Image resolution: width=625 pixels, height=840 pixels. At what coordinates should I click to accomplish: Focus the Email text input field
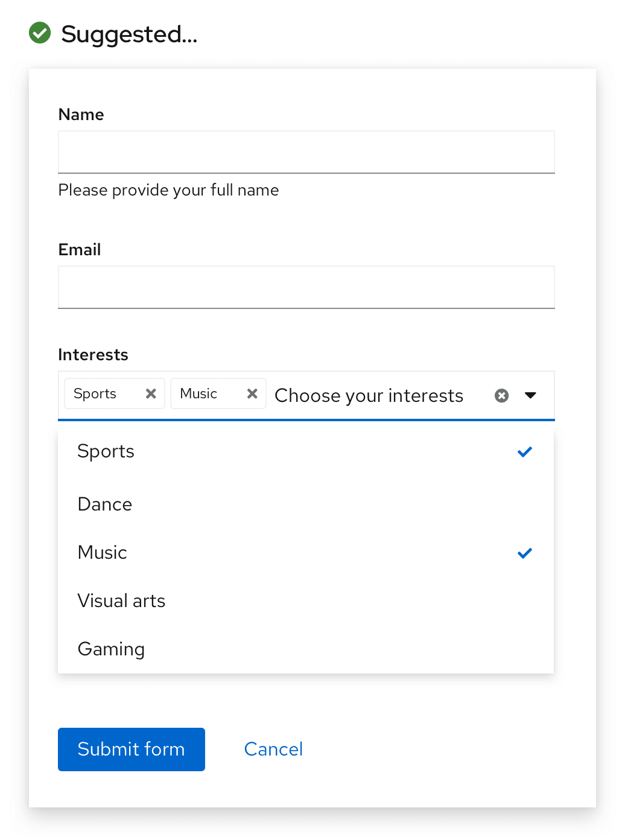306,287
